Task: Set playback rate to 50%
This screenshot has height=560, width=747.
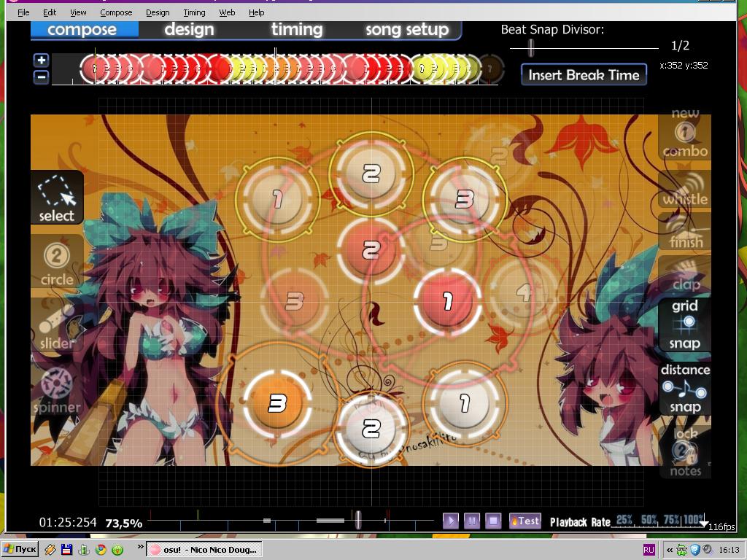Action: point(649,520)
